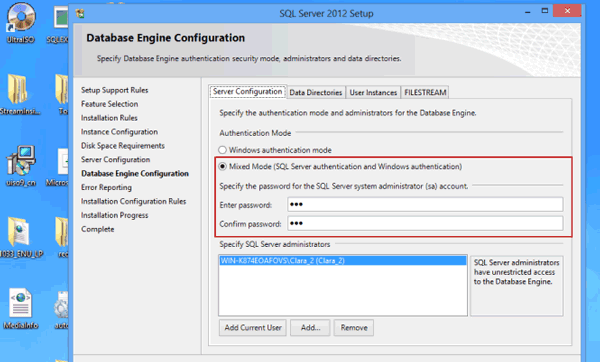Minimize the SQL Server 2012 Setup window
Viewport: 600px width, 362px height.
528,12
